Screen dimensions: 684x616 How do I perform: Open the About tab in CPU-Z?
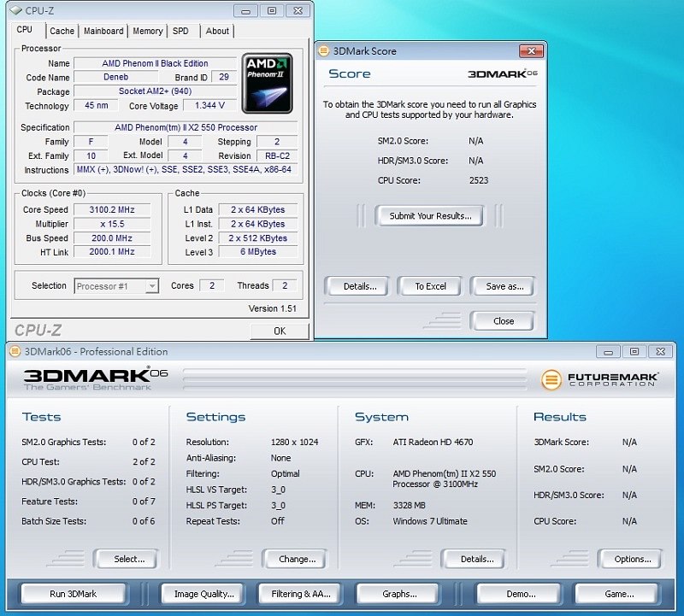217,31
